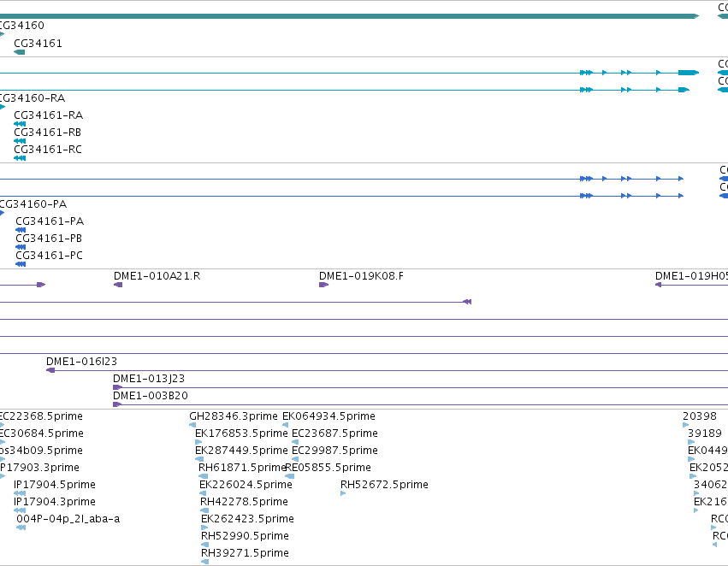Select the CG34161 gene label
Screen dimensions: 728x566
pyautogui.click(x=38, y=43)
